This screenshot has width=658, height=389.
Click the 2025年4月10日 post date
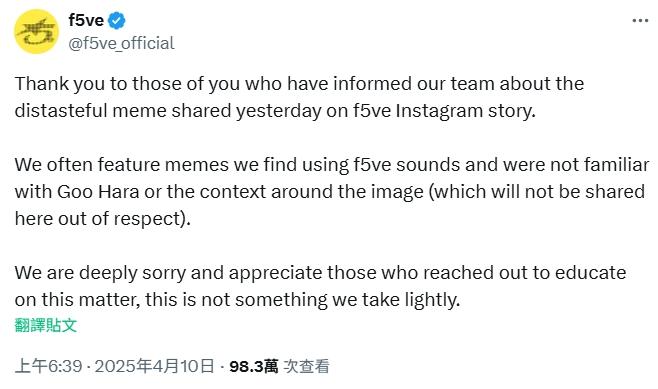click(154, 366)
